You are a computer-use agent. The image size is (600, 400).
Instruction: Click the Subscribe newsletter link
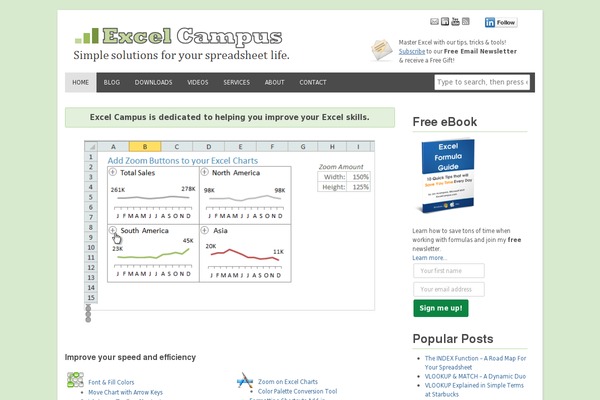(412, 51)
